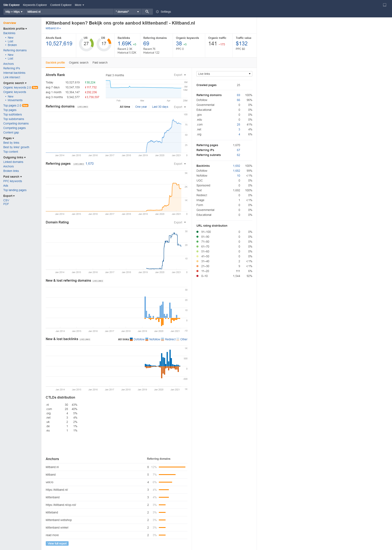Open Content Explorer in top navigation
The height and width of the screenshot is (550, 392).
click(x=61, y=5)
